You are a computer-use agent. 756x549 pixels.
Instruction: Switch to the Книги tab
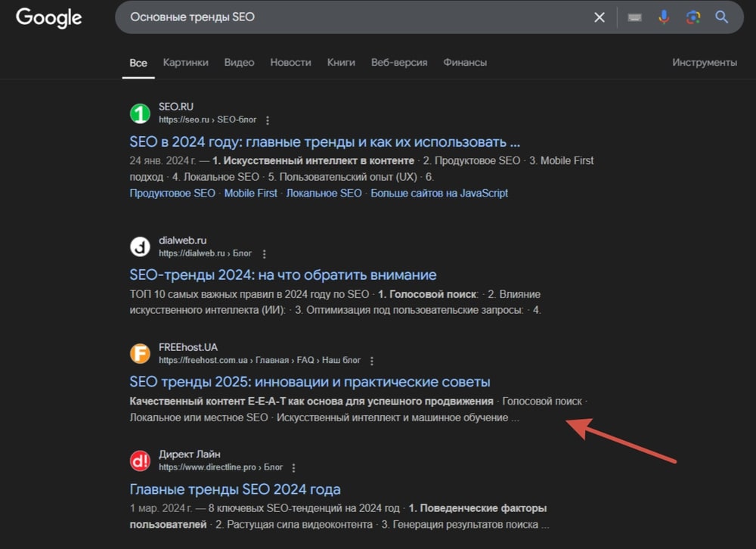pyautogui.click(x=341, y=62)
